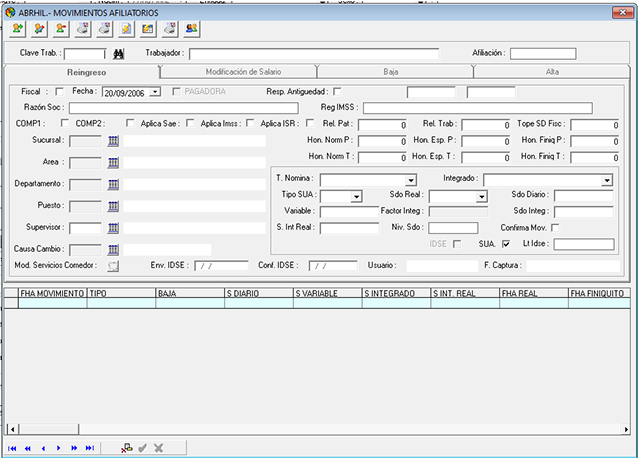Uncheck the SUA checkbox
641x458 pixels.
[x=506, y=243]
